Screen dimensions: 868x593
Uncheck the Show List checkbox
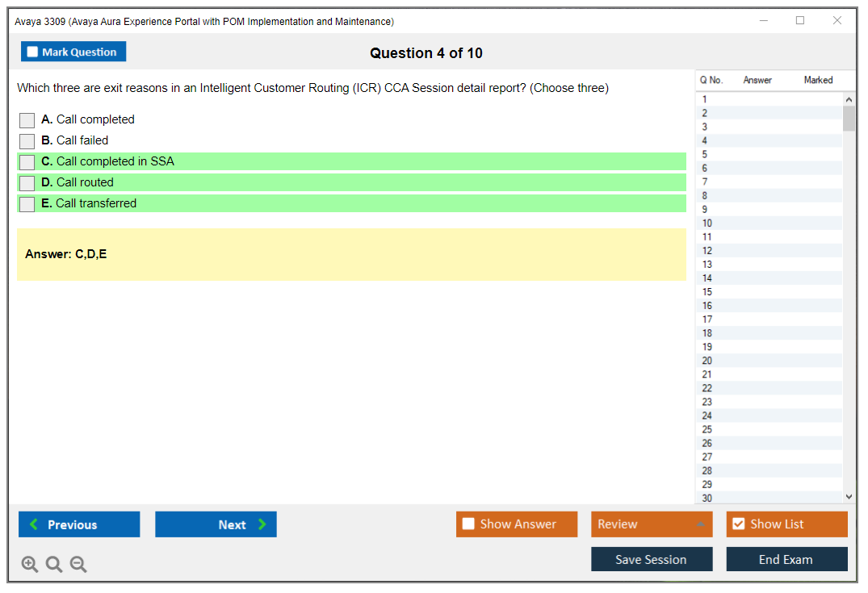pos(738,524)
